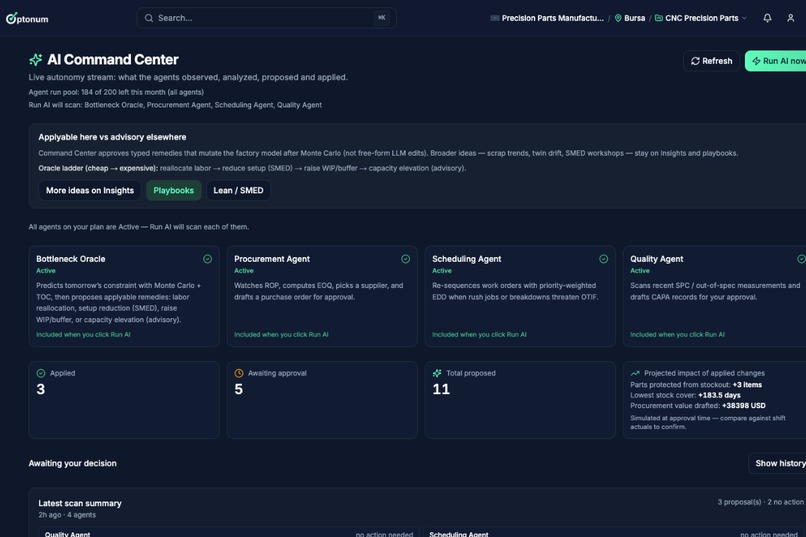806x537 pixels.
Task: Click the Awaiting approval count 5
Action: pyautogui.click(x=239, y=389)
